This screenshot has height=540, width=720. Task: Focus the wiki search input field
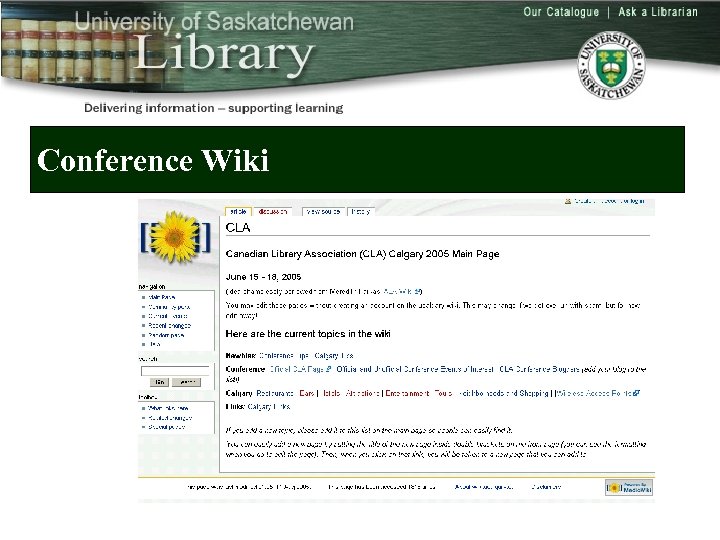tap(175, 371)
